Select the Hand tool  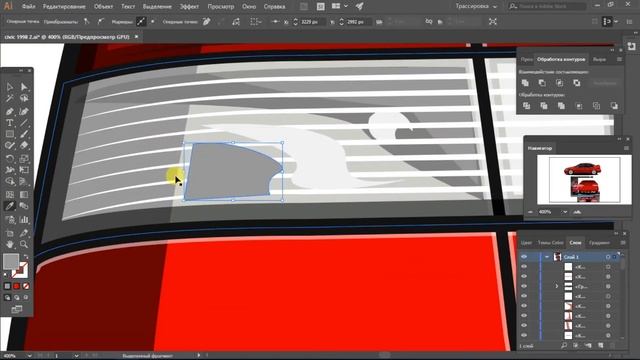pos(10,244)
